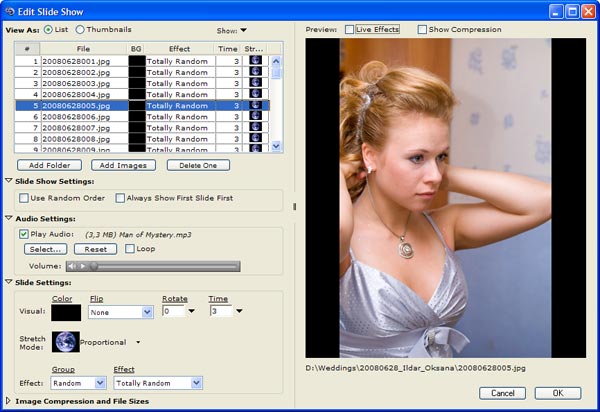Click BG color swatch for 20080628001.jpg
Image resolution: width=600 pixels, height=412 pixels.
tap(137, 61)
